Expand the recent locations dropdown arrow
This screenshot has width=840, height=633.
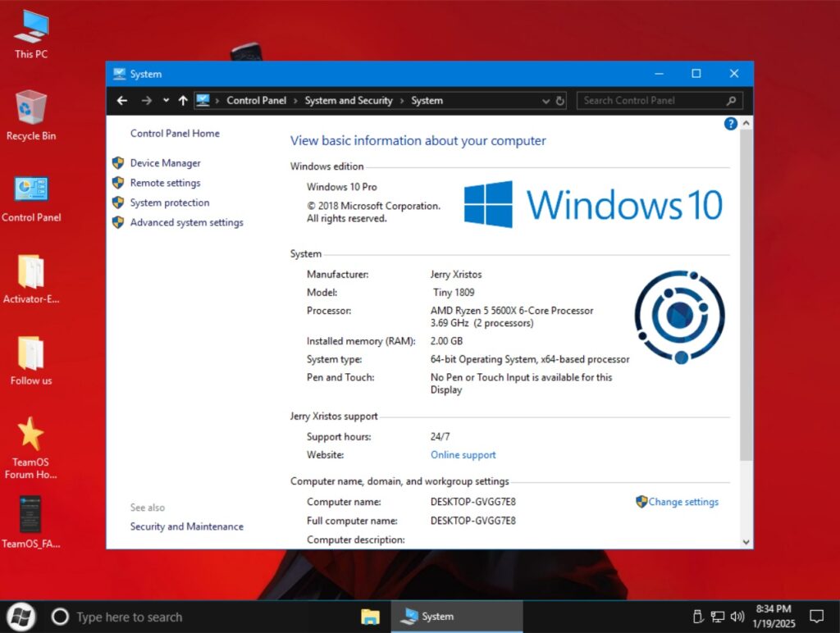pyautogui.click(x=166, y=101)
